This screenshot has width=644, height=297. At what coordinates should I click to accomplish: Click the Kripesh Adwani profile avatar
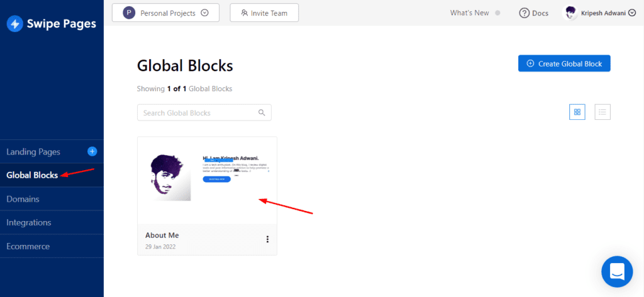click(570, 13)
